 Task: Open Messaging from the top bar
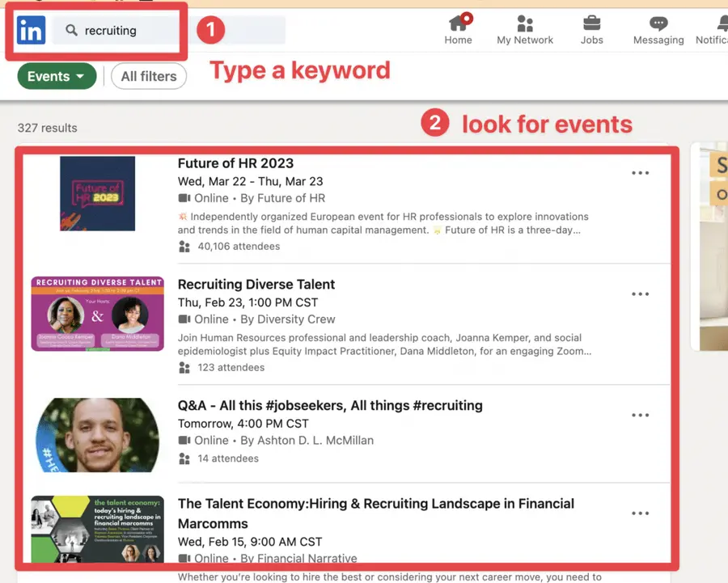[658, 29]
